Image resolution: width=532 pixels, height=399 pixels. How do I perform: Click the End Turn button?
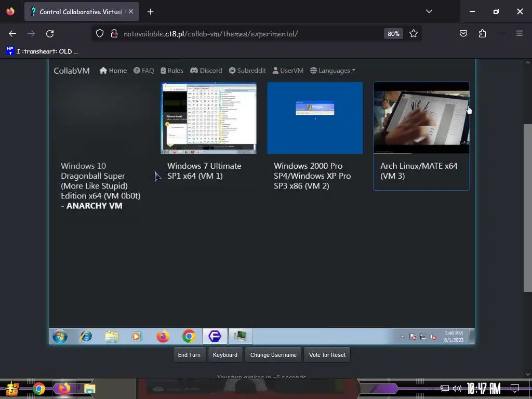(189, 355)
